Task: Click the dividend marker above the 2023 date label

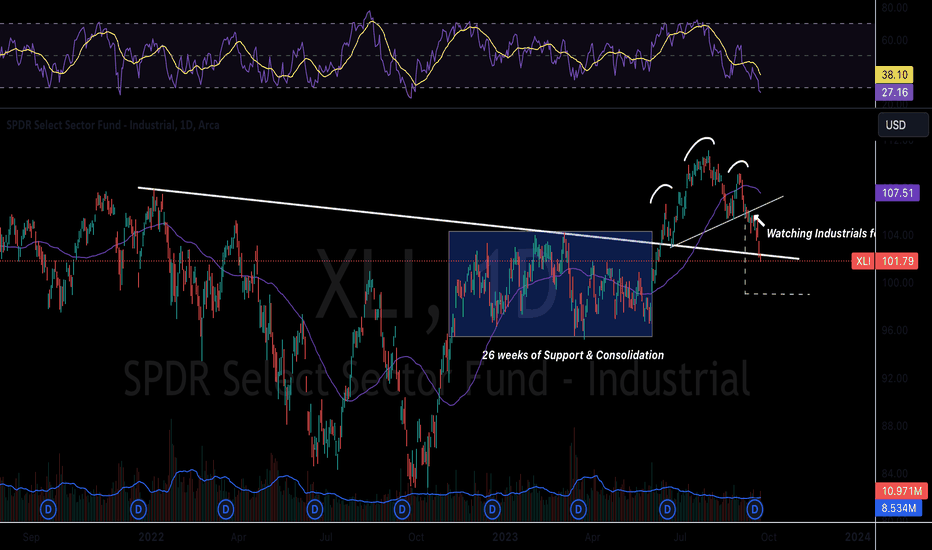Action: click(492, 509)
